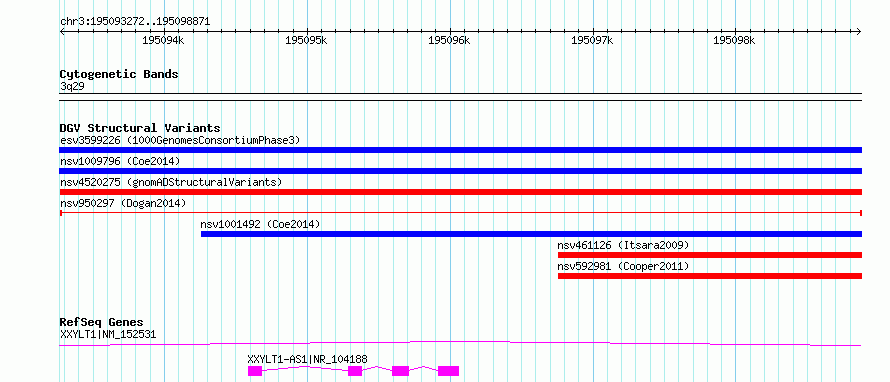This screenshot has width=890, height=382.
Task: Click the Cytogenetic Bands track title
Action: [119, 74]
